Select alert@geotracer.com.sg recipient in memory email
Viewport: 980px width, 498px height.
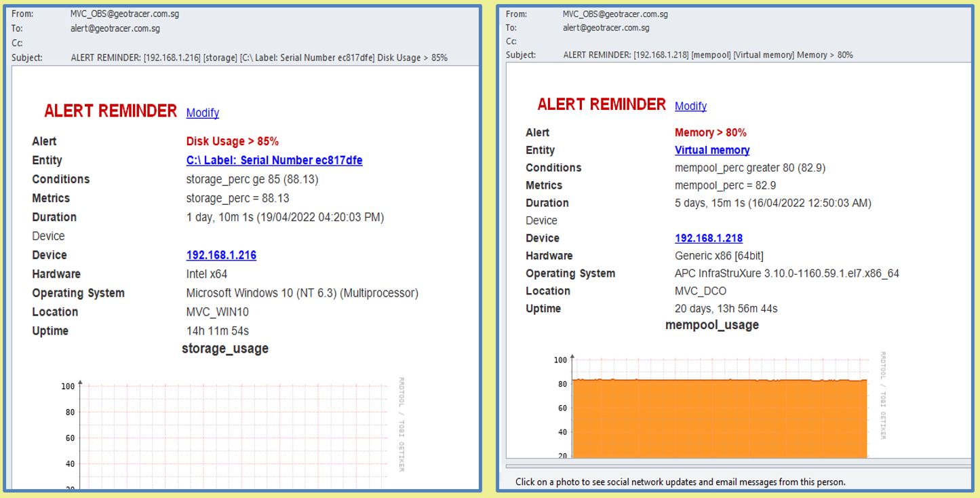[x=606, y=28]
